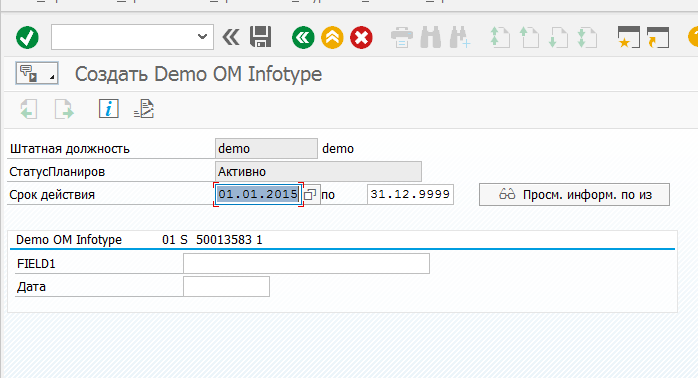Click the Срок действия label
The image size is (698, 378).
pos(52,195)
